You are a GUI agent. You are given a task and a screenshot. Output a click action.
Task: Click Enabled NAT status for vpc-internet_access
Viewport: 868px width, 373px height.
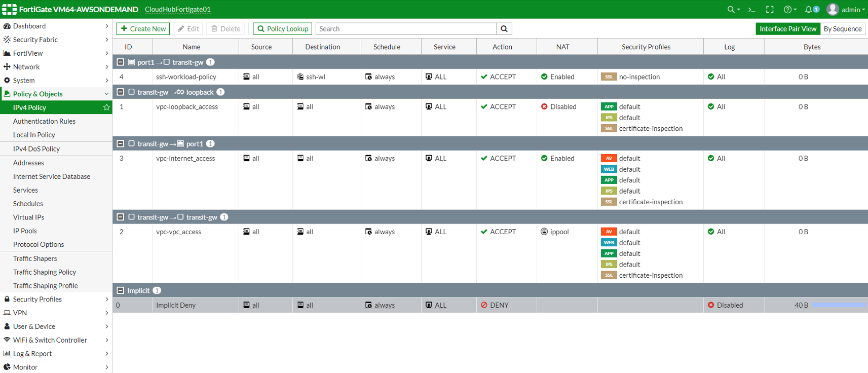click(x=557, y=159)
